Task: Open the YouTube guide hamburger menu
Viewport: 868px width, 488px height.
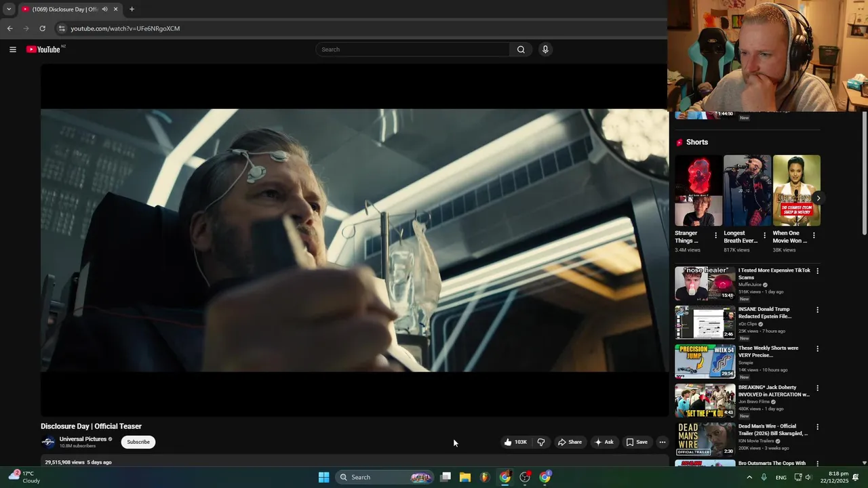Action: (x=12, y=49)
